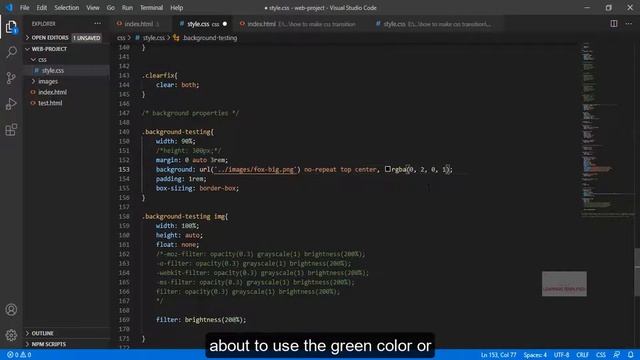Open the Run menu

127,8
